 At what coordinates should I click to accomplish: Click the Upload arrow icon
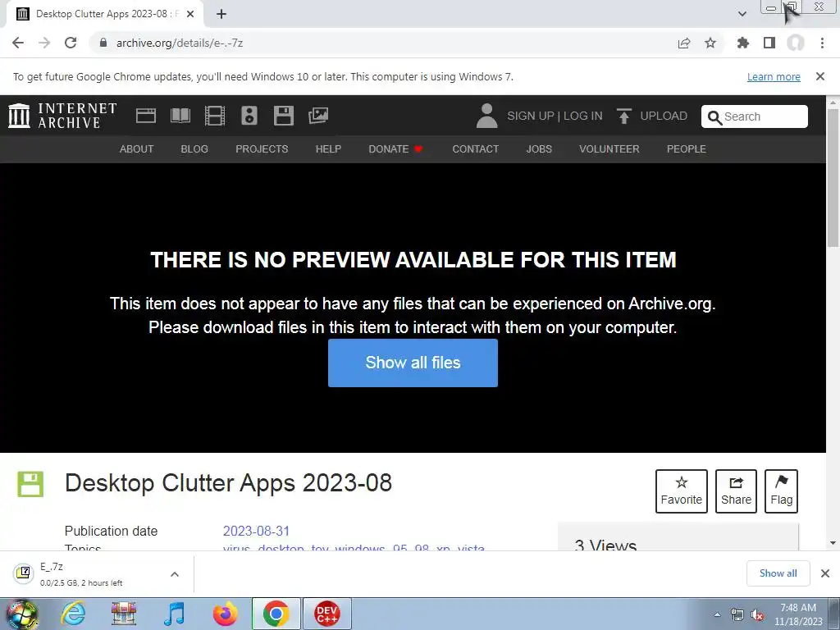pos(623,116)
